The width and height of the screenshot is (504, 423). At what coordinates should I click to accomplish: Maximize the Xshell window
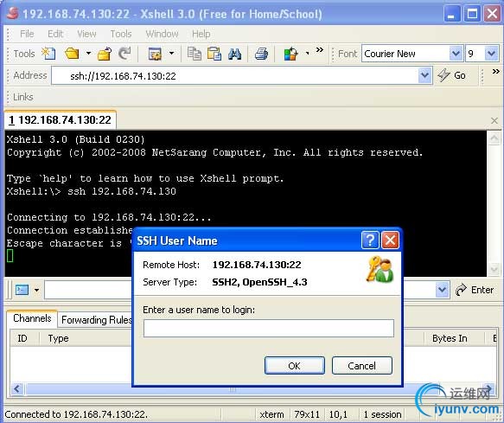point(471,14)
